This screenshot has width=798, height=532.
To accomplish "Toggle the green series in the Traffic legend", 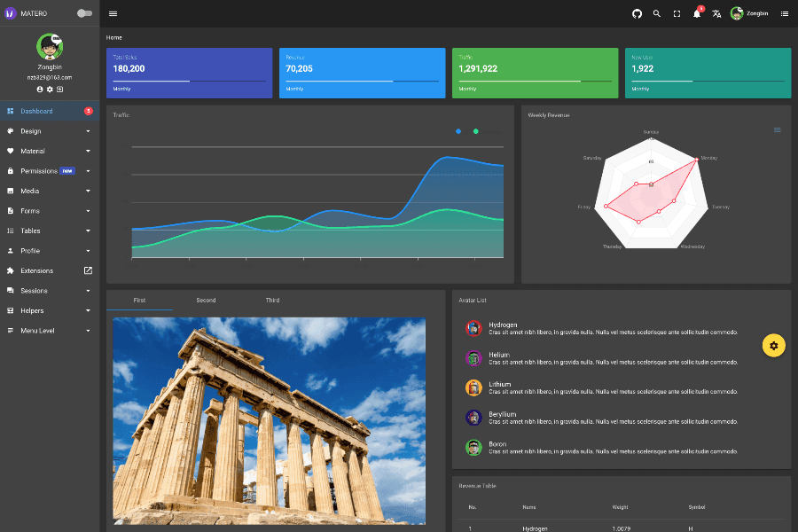I will [x=476, y=130].
